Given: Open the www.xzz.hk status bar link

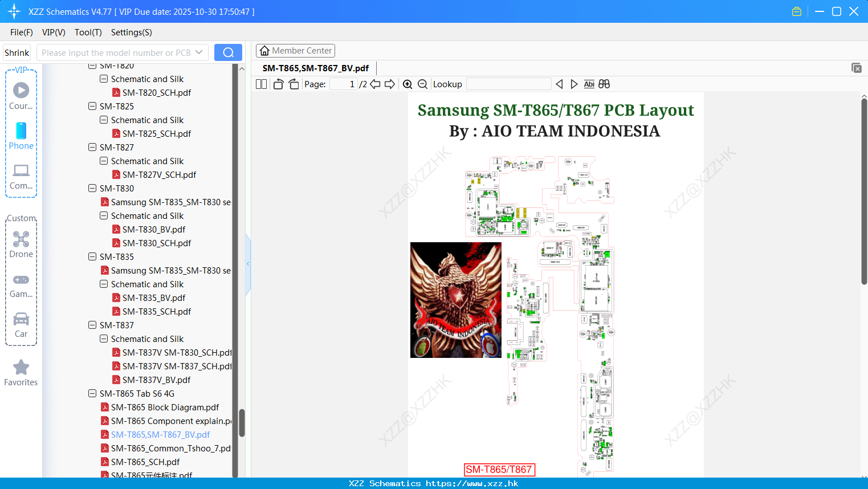Looking at the screenshot, I should point(472,483).
